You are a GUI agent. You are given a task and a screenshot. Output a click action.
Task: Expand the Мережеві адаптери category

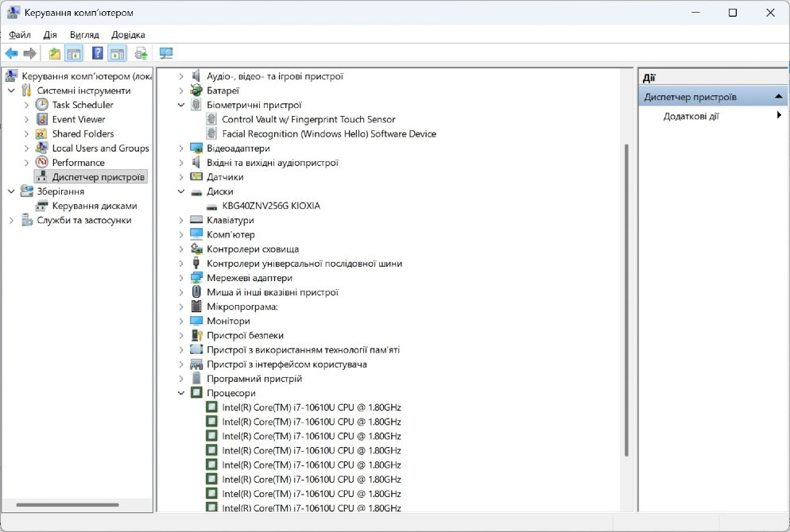pyautogui.click(x=181, y=278)
